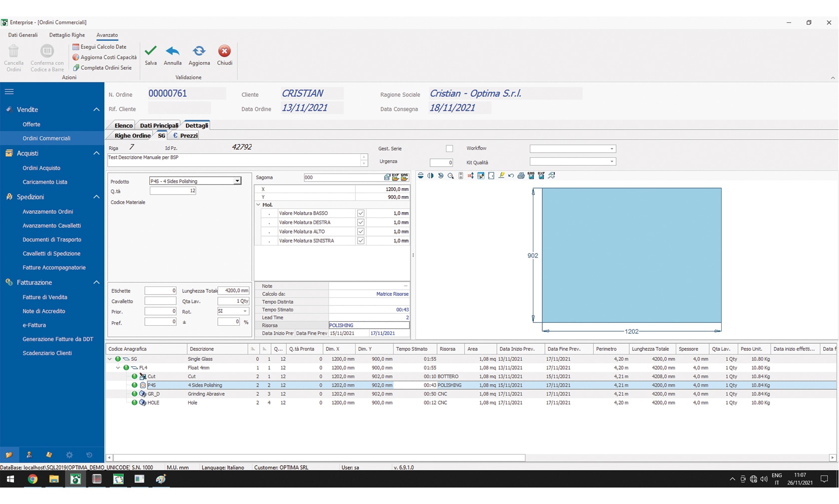
Task: Toggle the Gest. Serie checkbox
Action: 449,149
